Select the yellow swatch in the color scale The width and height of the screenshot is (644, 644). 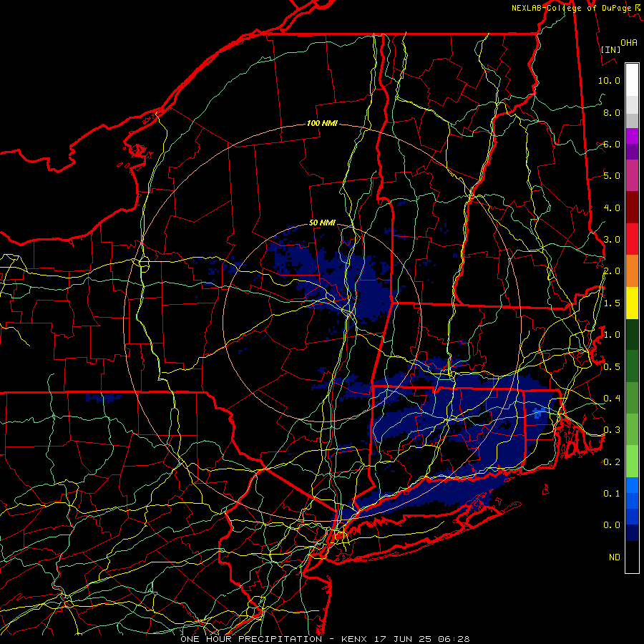(632, 303)
